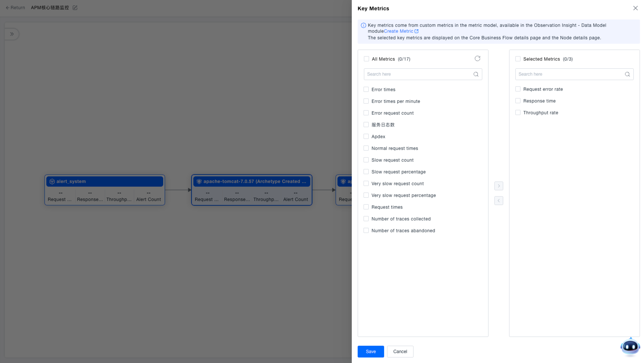
Task: Expand the collapsed left sidebar panel
Action: pos(12,34)
